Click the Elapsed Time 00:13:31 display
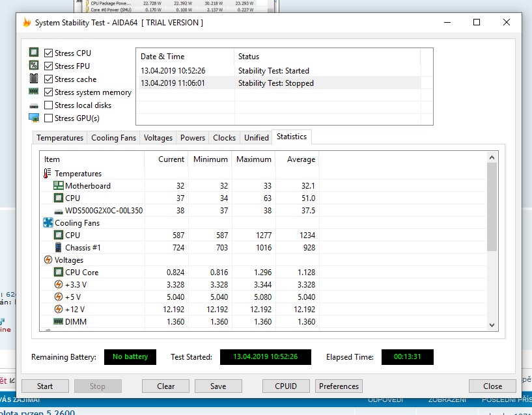The image size is (532, 415). coord(407,356)
